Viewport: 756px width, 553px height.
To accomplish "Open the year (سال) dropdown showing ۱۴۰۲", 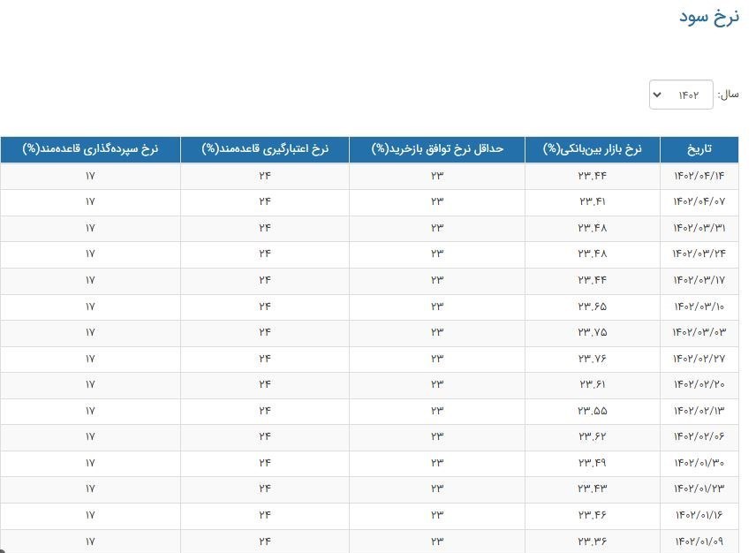I will [x=680, y=95].
